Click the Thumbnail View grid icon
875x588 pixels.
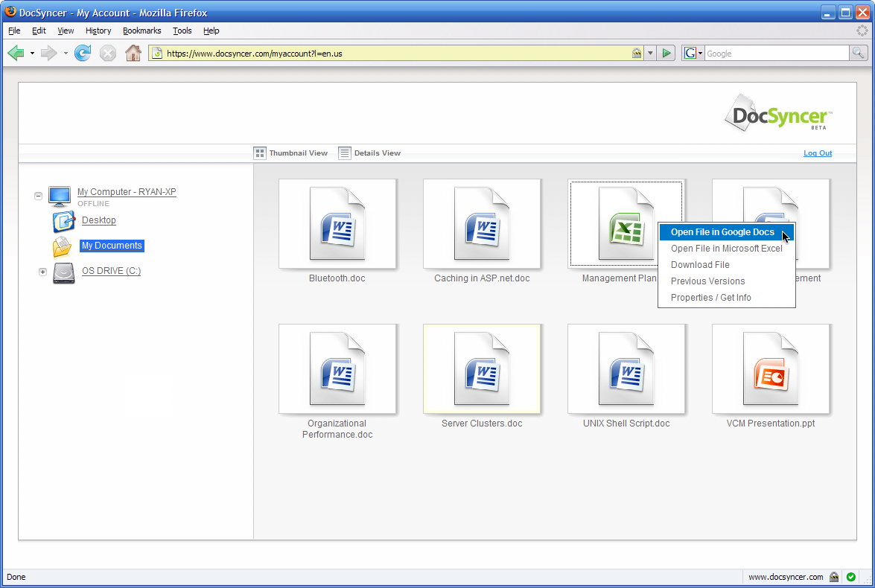coord(260,153)
